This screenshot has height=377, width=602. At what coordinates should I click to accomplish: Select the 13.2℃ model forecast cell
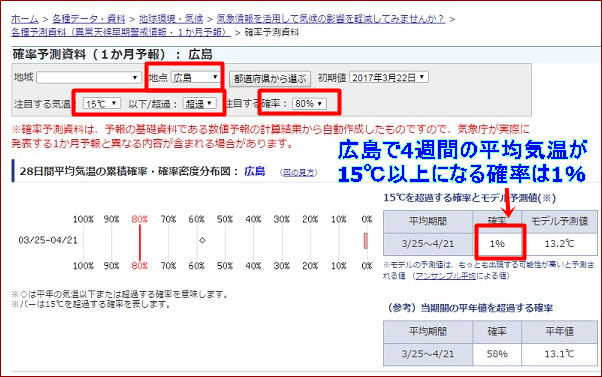[559, 244]
